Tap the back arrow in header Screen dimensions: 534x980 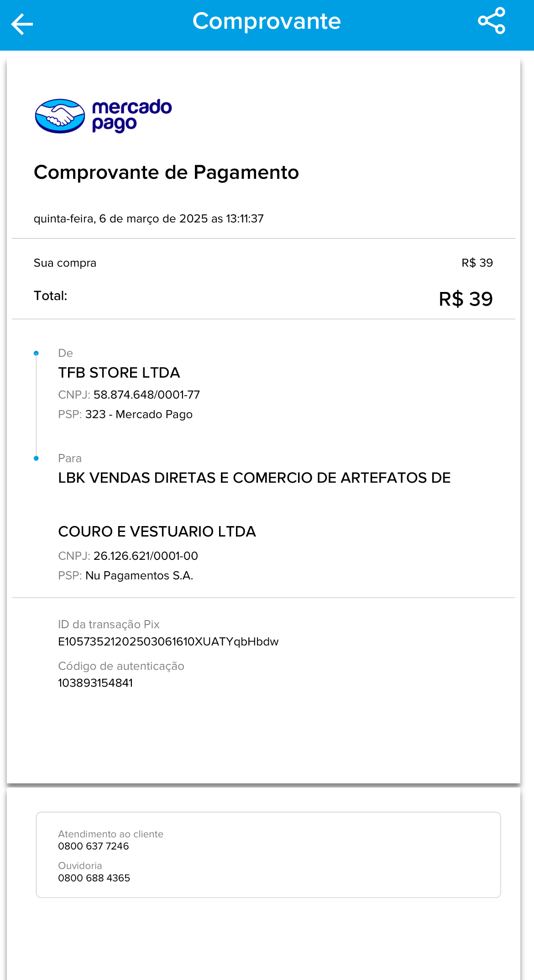tap(22, 24)
